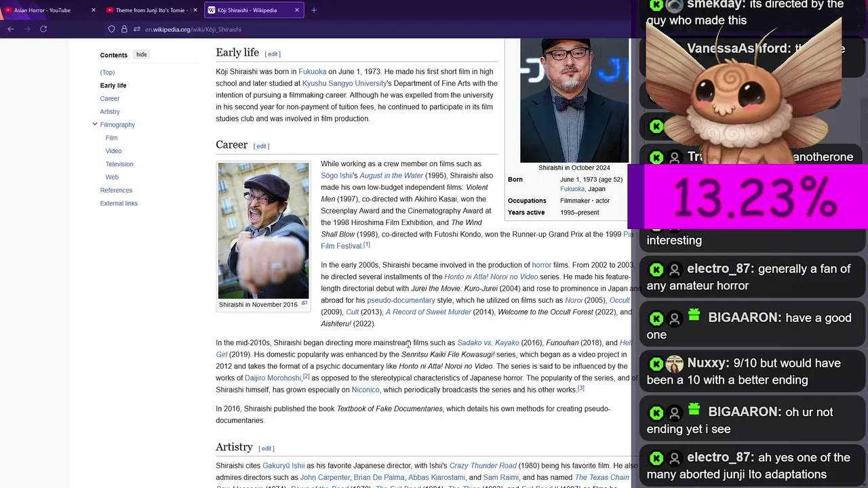
Task: Open John Carpenter link
Action: (325, 478)
